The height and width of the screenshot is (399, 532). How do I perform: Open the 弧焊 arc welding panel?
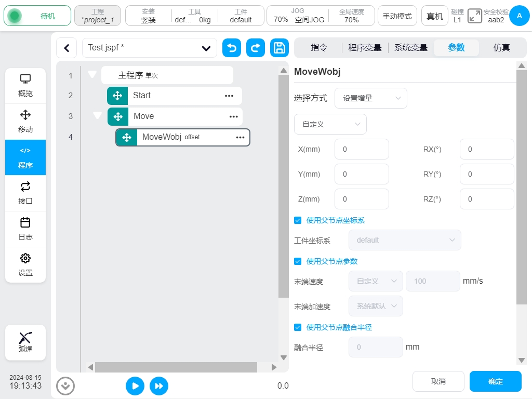[x=25, y=342]
